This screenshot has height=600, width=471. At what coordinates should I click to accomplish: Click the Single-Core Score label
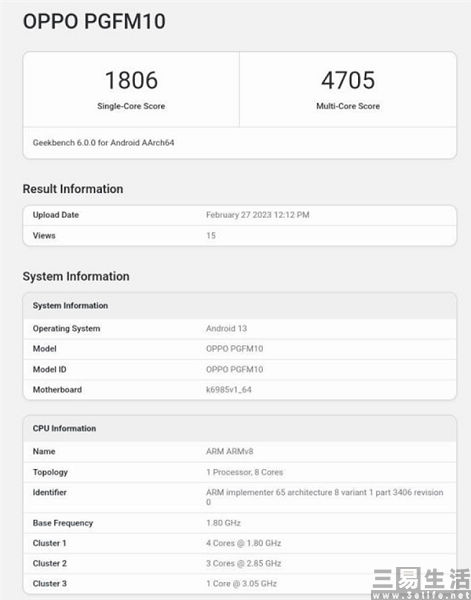[131, 106]
